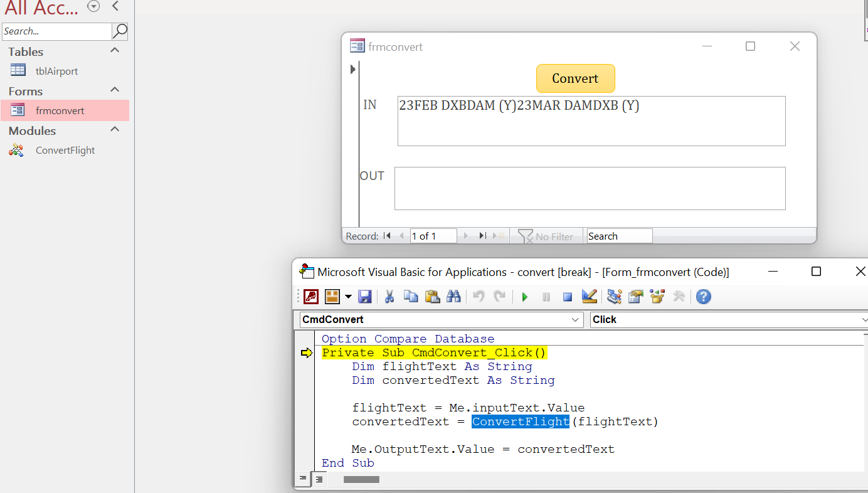Open Project Explorer from the toolbar
Image resolution: width=868 pixels, height=493 pixels.
click(615, 297)
